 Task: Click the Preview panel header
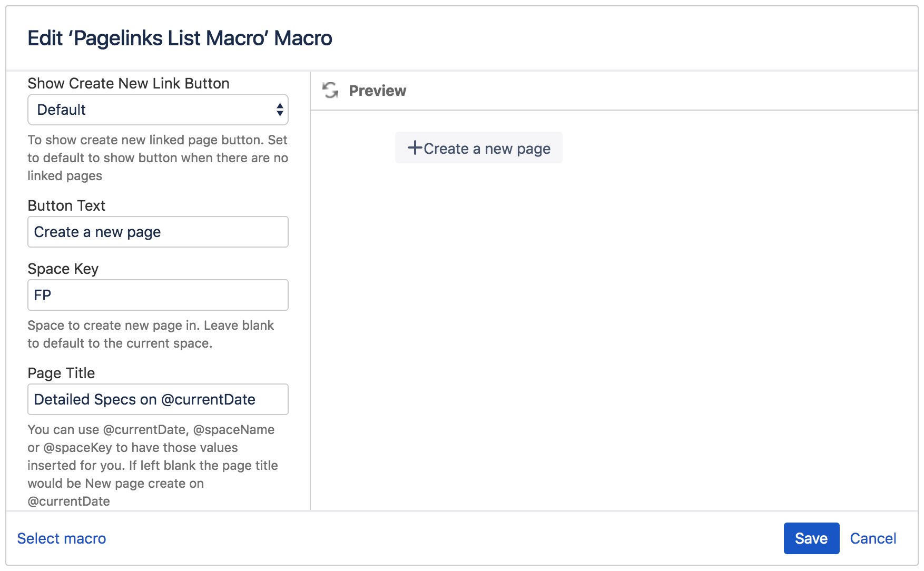[x=377, y=90]
